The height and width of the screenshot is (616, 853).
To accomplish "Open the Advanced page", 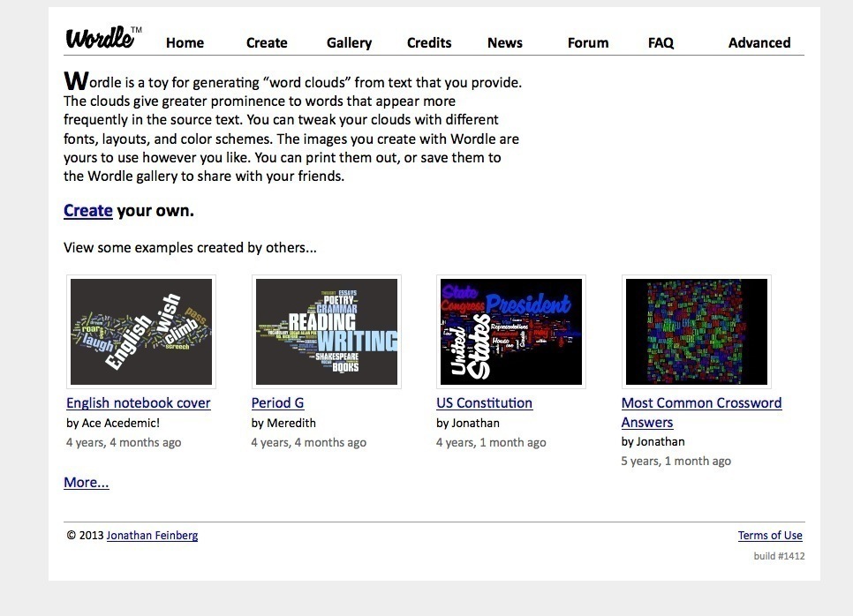I will pos(759,43).
